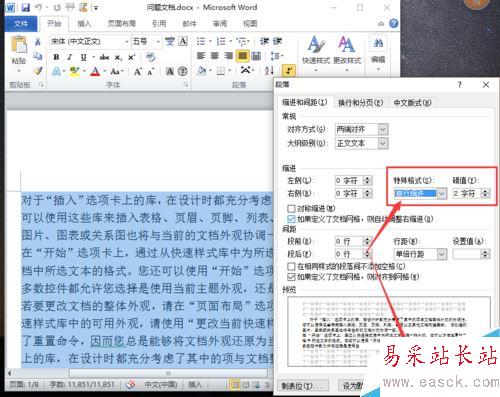Open 大纲级别 outline level dropdown
The width and height of the screenshot is (500, 397).
pos(383,143)
